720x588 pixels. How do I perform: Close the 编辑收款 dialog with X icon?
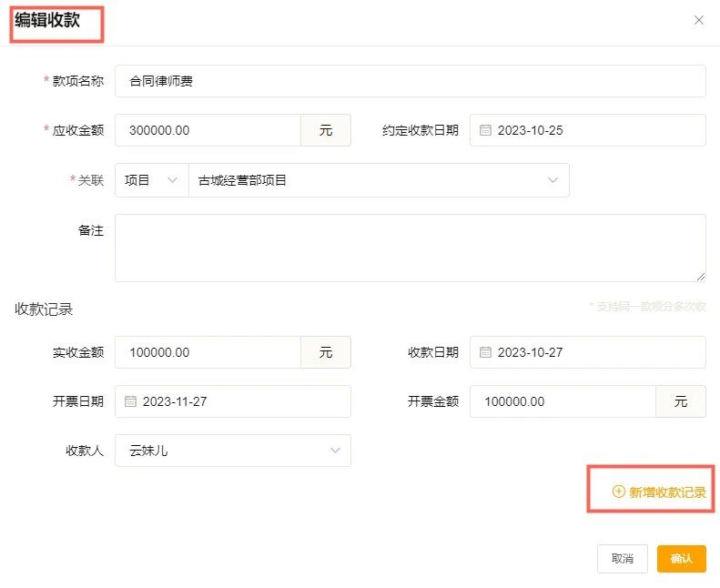click(x=699, y=20)
